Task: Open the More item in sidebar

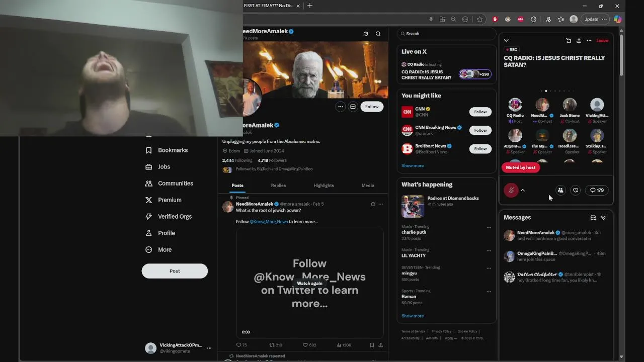Action: coord(158,250)
